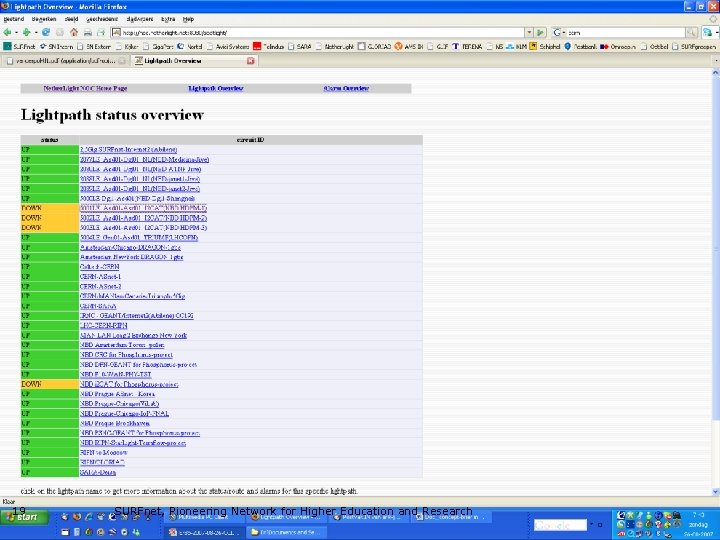Open the Bladwijzers menu
Image resolution: width=720 pixels, height=540 pixels.
tap(140, 19)
